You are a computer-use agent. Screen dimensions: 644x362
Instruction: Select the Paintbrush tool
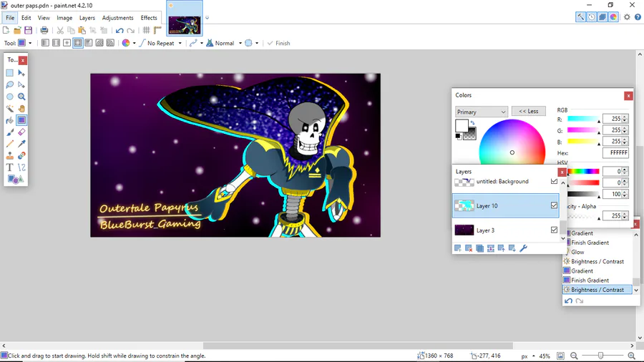click(10, 132)
